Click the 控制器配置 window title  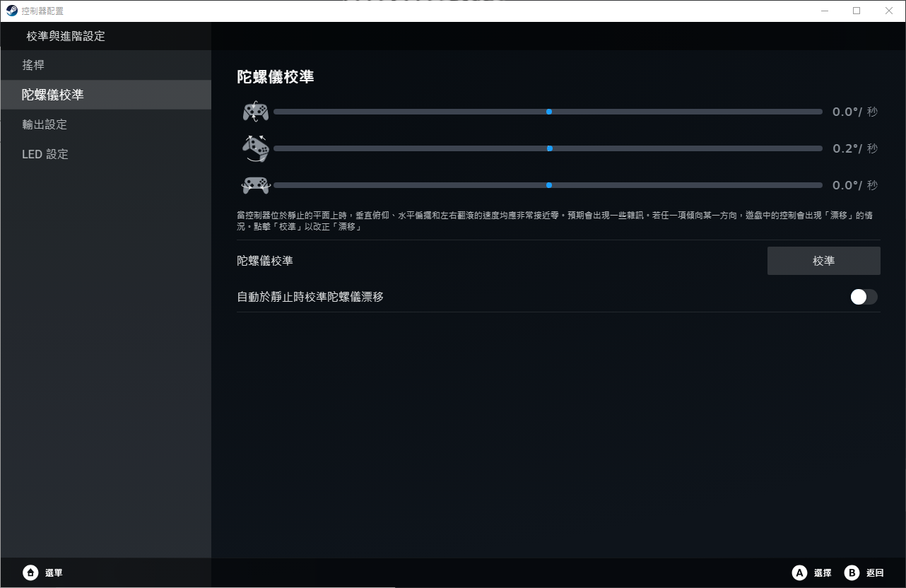pyautogui.click(x=42, y=11)
